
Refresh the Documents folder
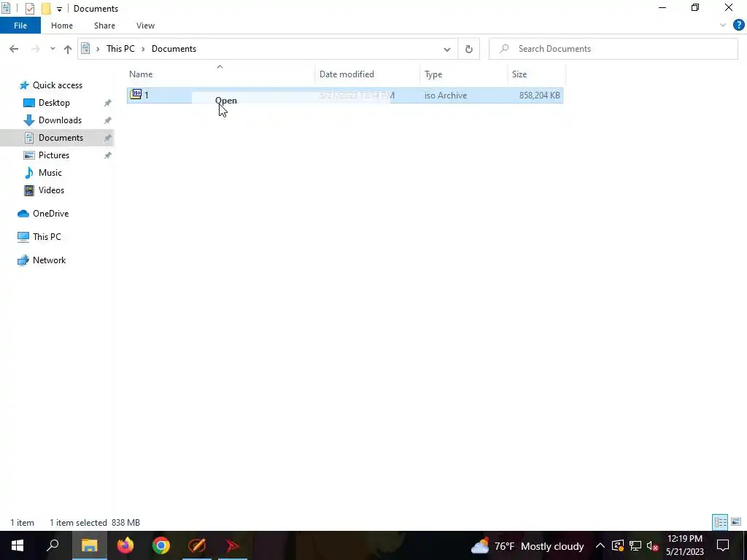[469, 49]
